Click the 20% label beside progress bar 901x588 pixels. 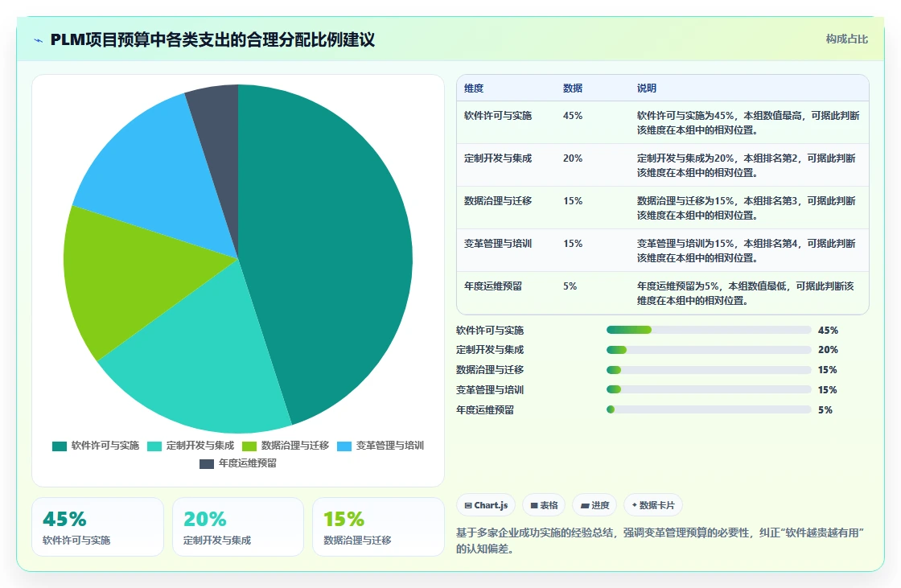pos(828,350)
